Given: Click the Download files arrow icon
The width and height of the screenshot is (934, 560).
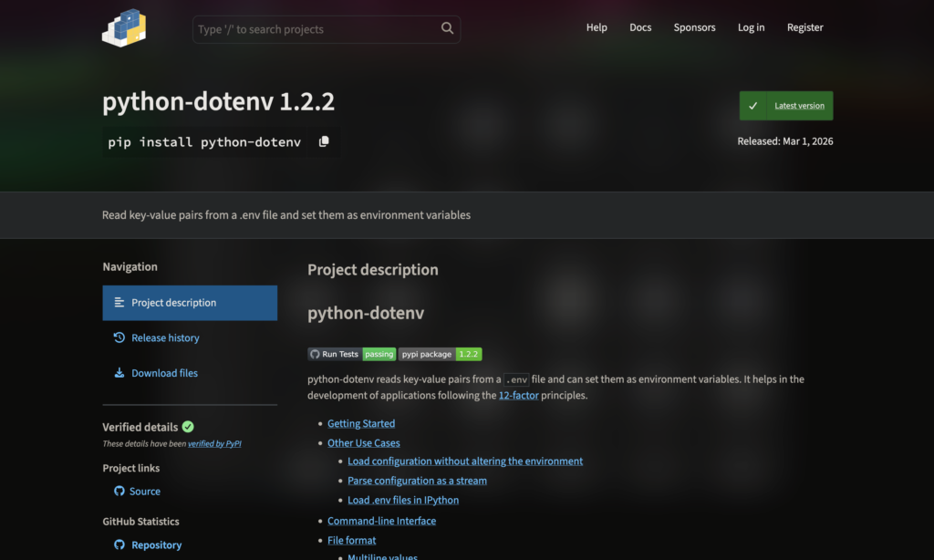Looking at the screenshot, I should (x=119, y=373).
